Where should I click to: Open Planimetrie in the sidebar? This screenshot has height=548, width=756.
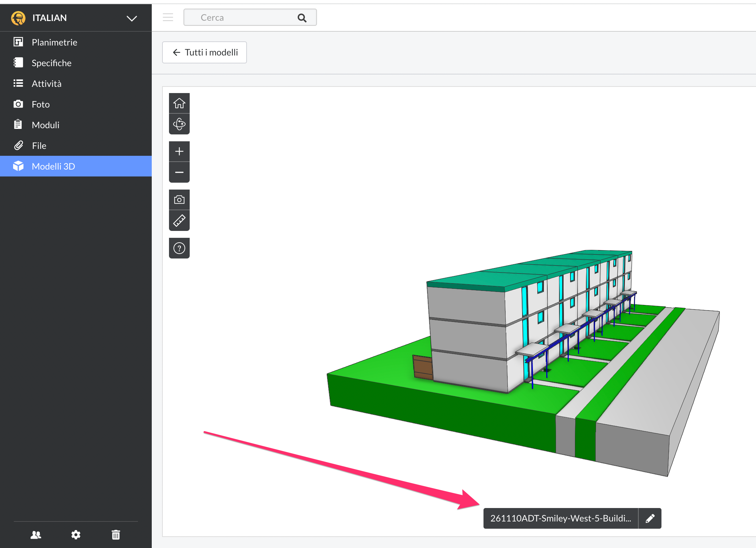coord(76,42)
